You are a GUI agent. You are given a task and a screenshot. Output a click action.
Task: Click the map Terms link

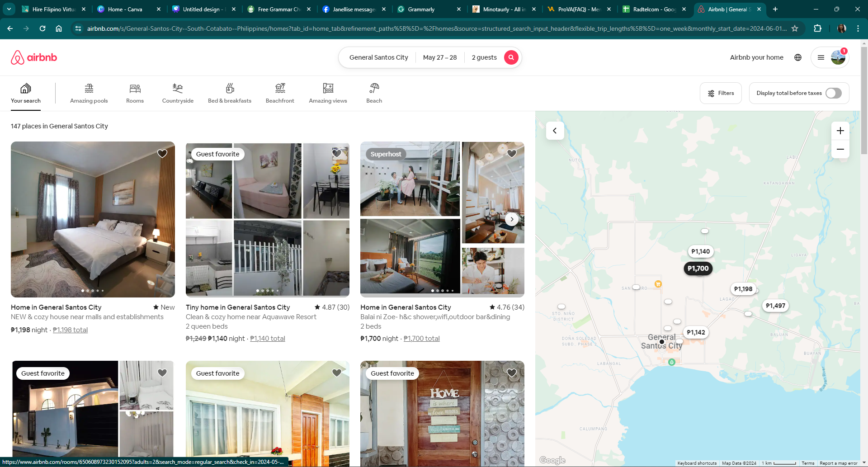pyautogui.click(x=808, y=463)
